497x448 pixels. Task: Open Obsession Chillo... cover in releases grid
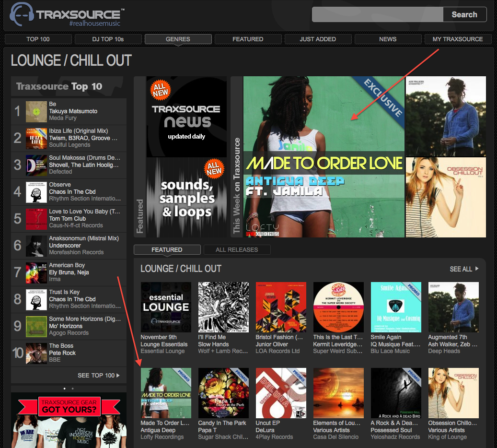click(x=453, y=393)
